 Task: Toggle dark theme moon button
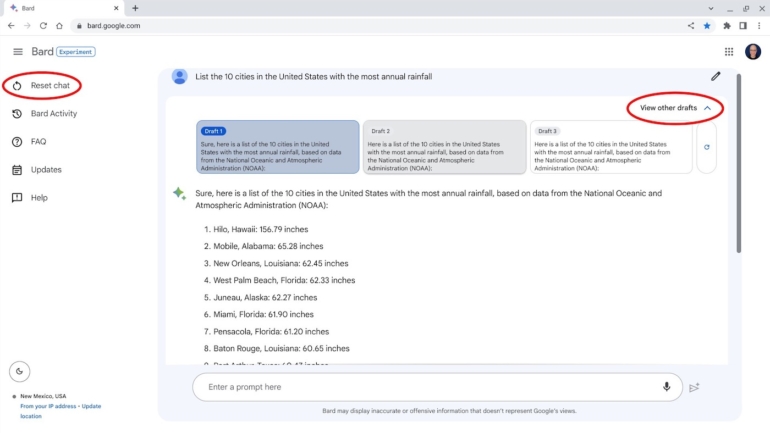point(19,372)
